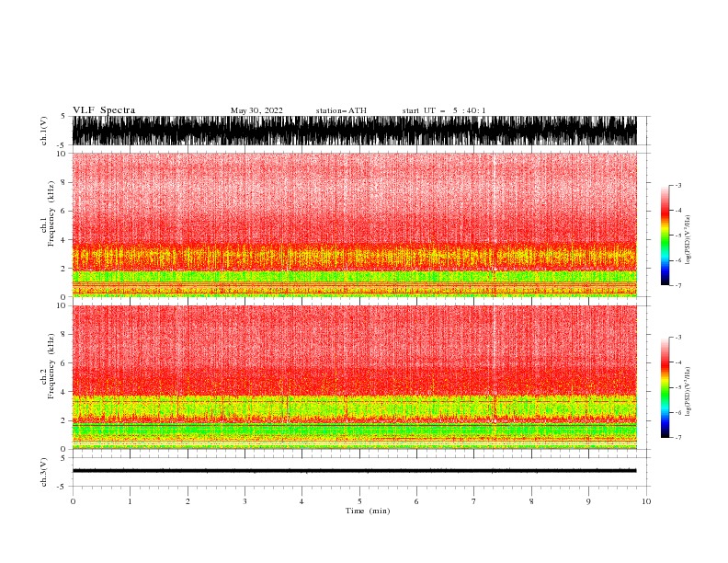This screenshot has width=728, height=563.
Task: Click the "ch.3(V)" axis label
Action: [x=44, y=472]
